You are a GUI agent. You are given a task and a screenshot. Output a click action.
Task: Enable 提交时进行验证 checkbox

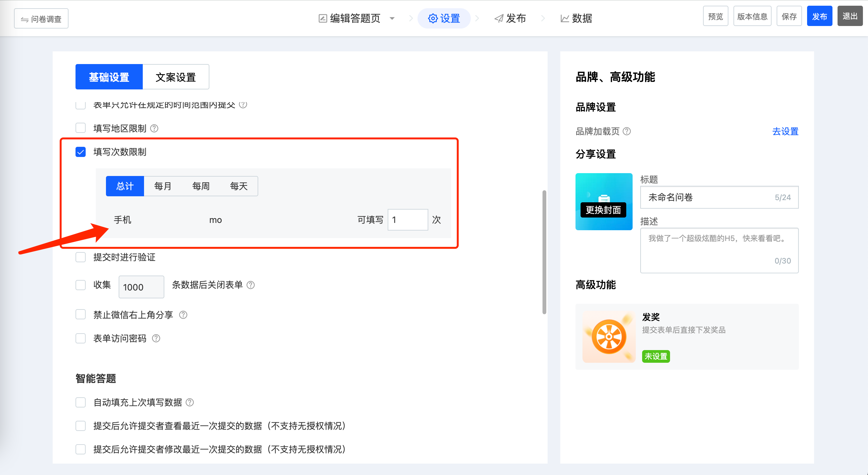point(81,257)
